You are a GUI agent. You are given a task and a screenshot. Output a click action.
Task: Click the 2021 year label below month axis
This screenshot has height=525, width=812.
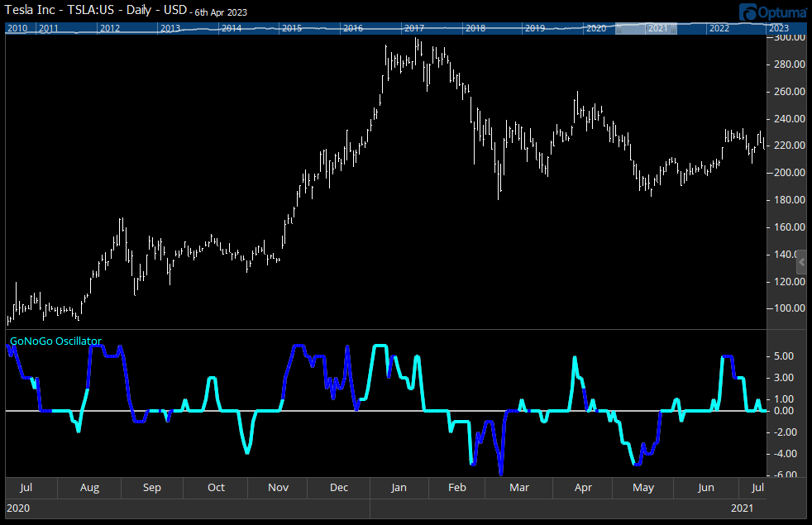point(742,508)
